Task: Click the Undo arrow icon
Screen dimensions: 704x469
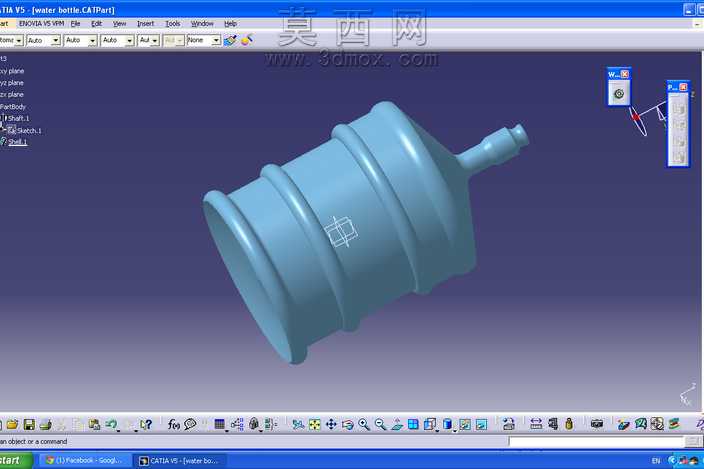Action: pyautogui.click(x=111, y=424)
